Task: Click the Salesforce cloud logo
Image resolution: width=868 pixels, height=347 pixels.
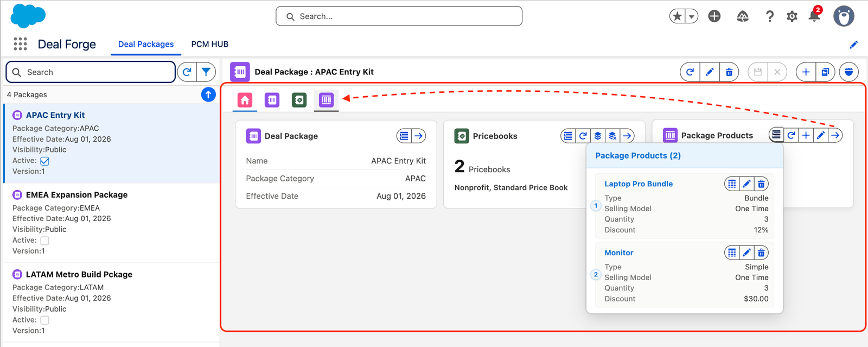Action: pos(28,16)
